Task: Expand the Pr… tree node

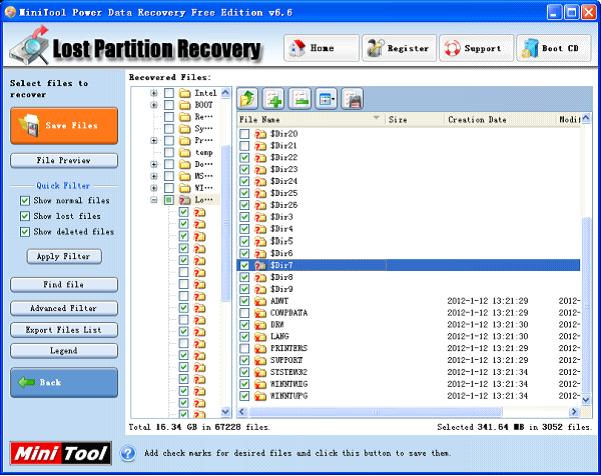Action: (154, 141)
